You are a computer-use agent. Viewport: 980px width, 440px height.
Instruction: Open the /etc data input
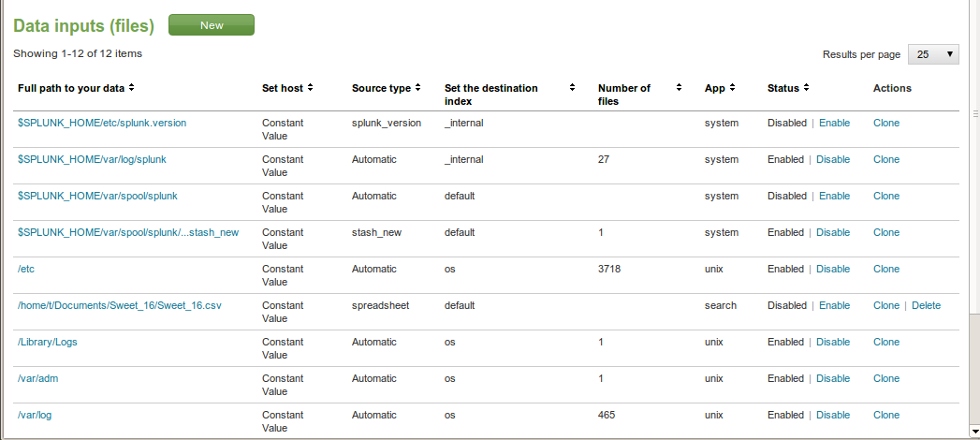pos(25,269)
